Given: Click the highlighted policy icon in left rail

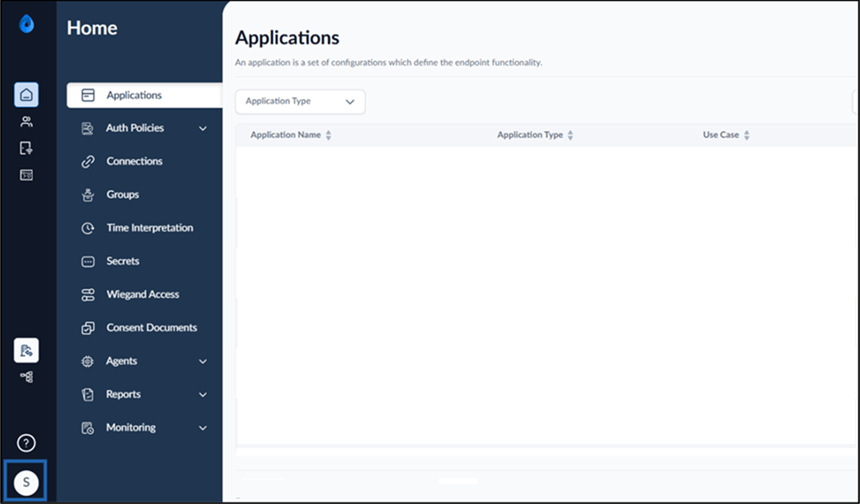Looking at the screenshot, I should click(x=26, y=351).
